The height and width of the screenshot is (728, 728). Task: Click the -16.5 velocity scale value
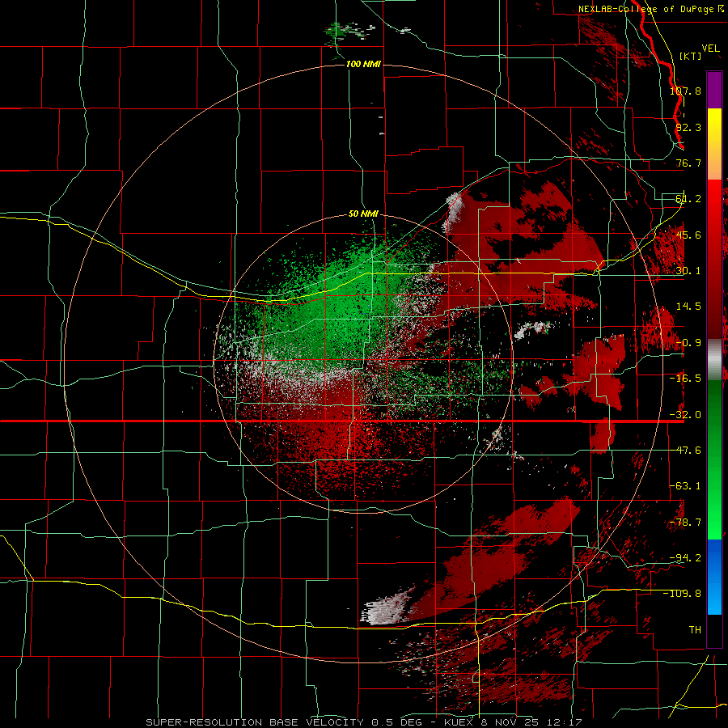coord(685,379)
